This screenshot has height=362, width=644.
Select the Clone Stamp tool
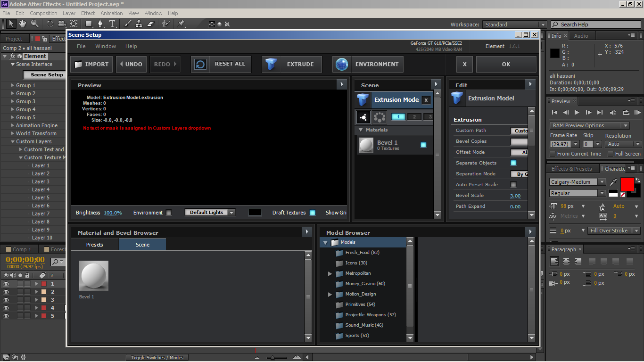139,24
